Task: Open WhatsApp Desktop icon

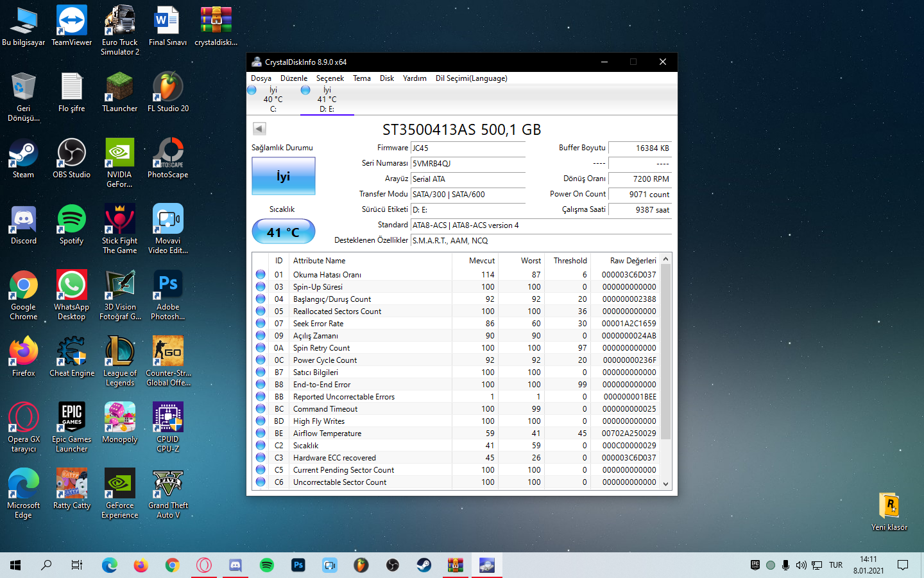Action: tap(72, 295)
